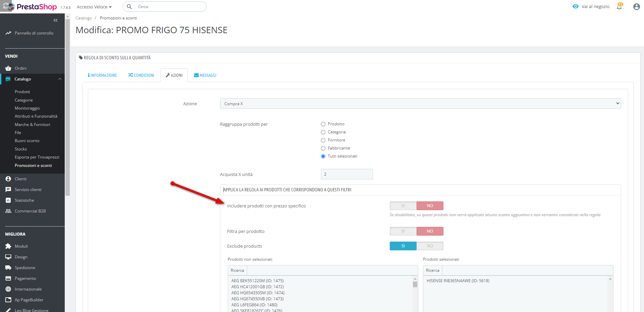This screenshot has height=312, width=644.
Task: Open Categorie in the Catalogo submenu
Action: 24,100
